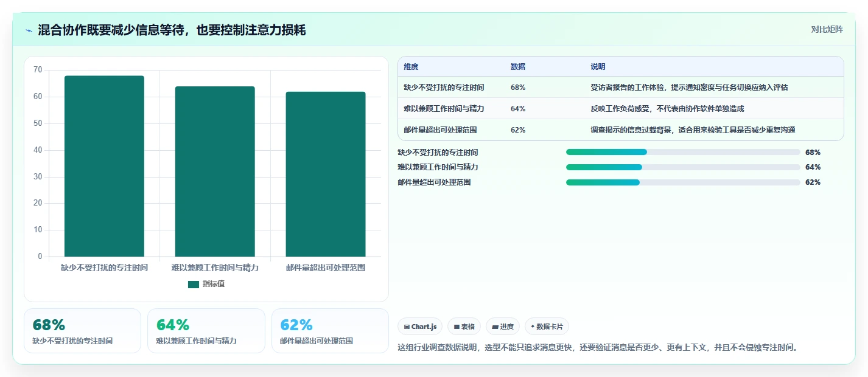
Task: Click the page title 混合协作既要减少信息等待
Action: click(172, 30)
